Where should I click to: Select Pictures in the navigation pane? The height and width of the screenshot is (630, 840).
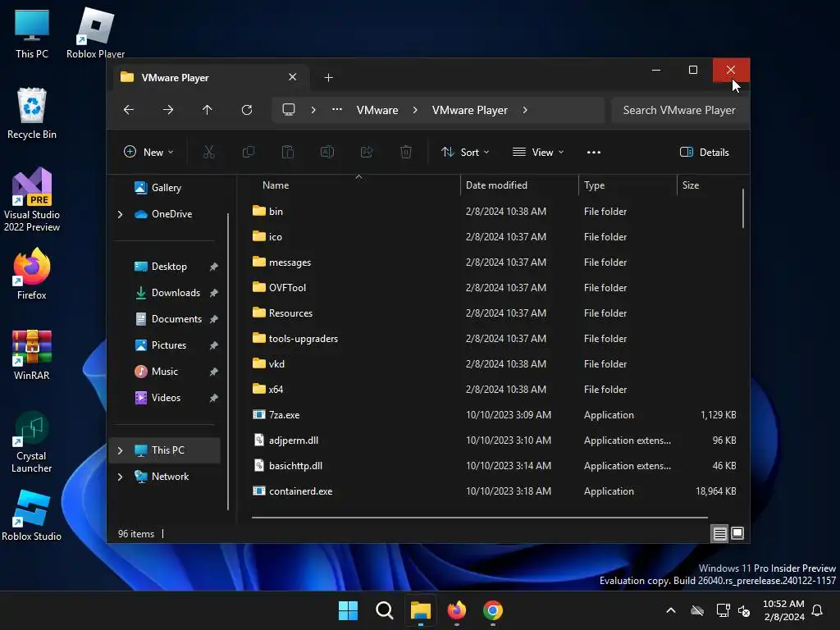pos(169,345)
